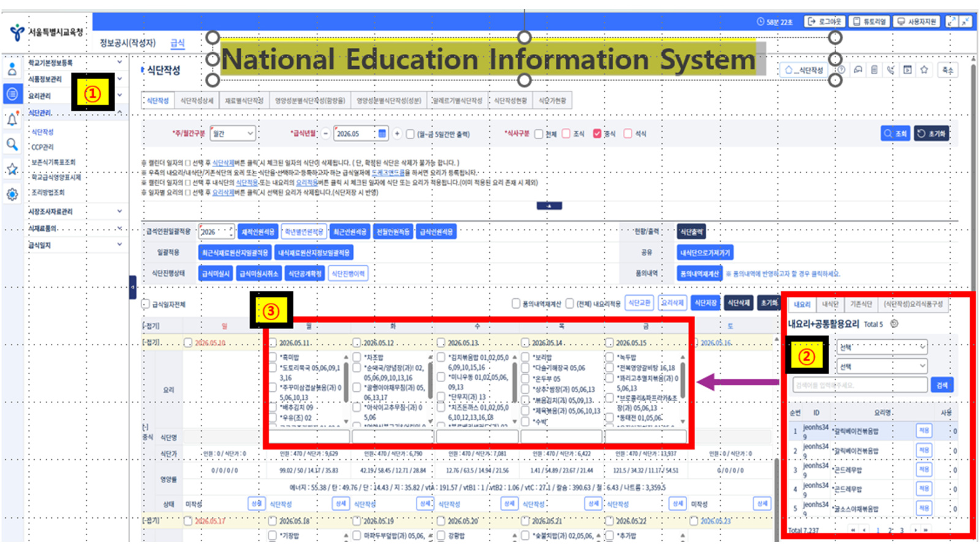Check the 조식 meal type checkbox
This screenshot has width=980, height=551.
[567, 133]
